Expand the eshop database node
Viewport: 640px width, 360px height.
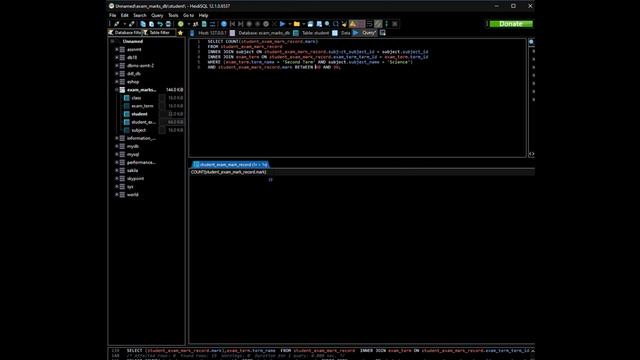[117, 82]
